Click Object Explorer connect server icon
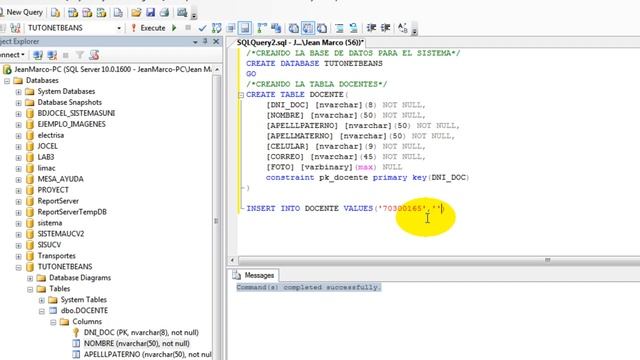640x360 pixels. pos(38,55)
